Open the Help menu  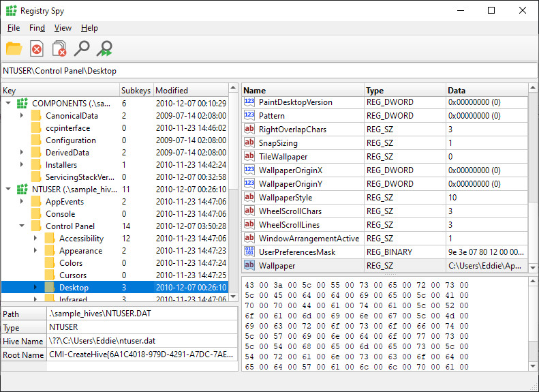pos(89,28)
